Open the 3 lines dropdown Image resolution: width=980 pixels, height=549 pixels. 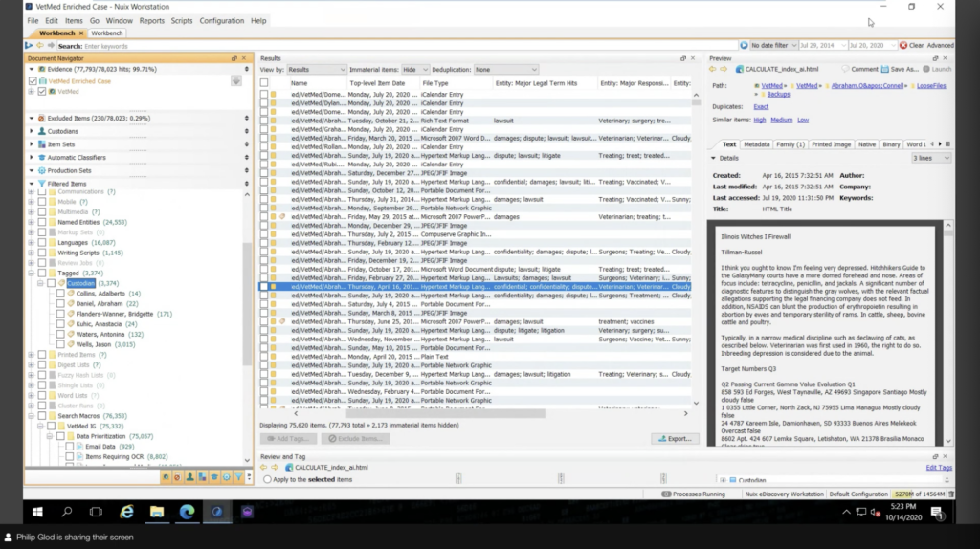[x=930, y=158]
